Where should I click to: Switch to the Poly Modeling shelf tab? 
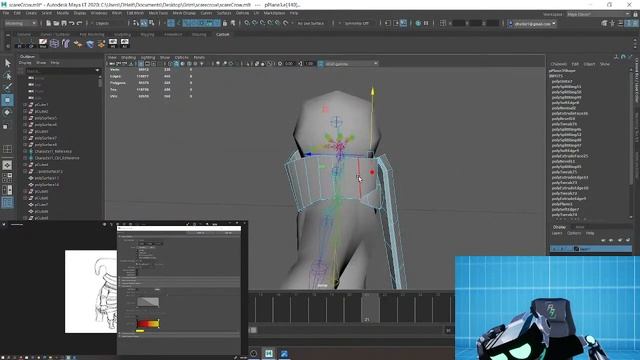click(92, 35)
